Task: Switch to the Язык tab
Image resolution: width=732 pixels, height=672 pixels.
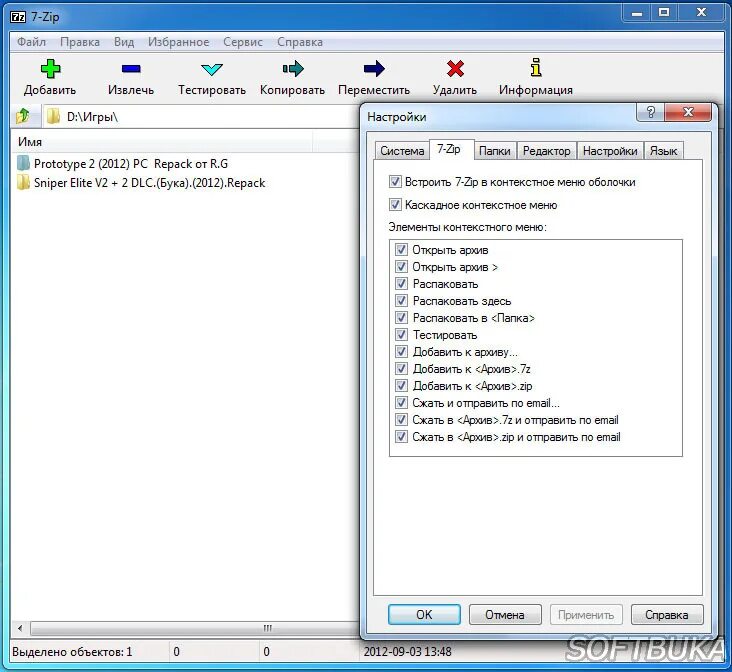Action: tap(663, 151)
